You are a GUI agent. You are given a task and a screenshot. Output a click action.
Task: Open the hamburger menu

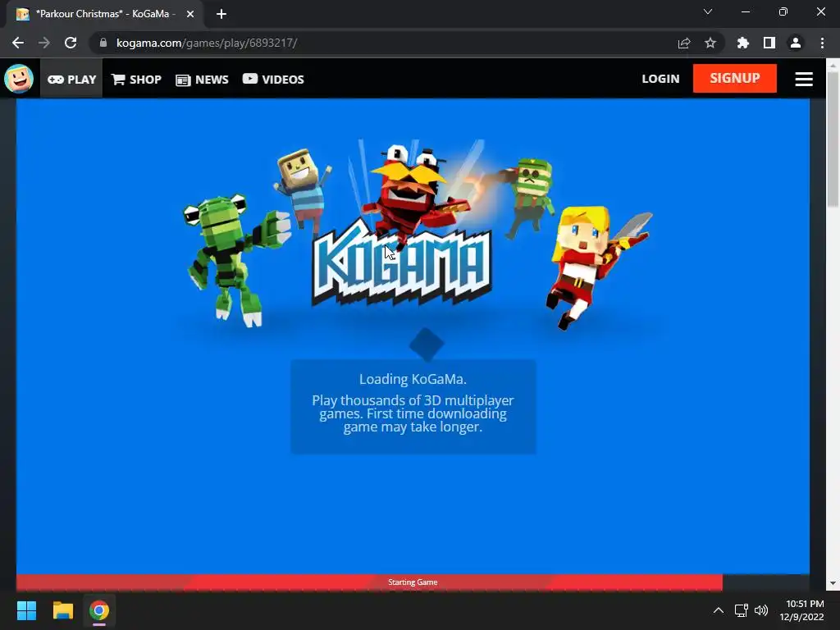(x=804, y=79)
